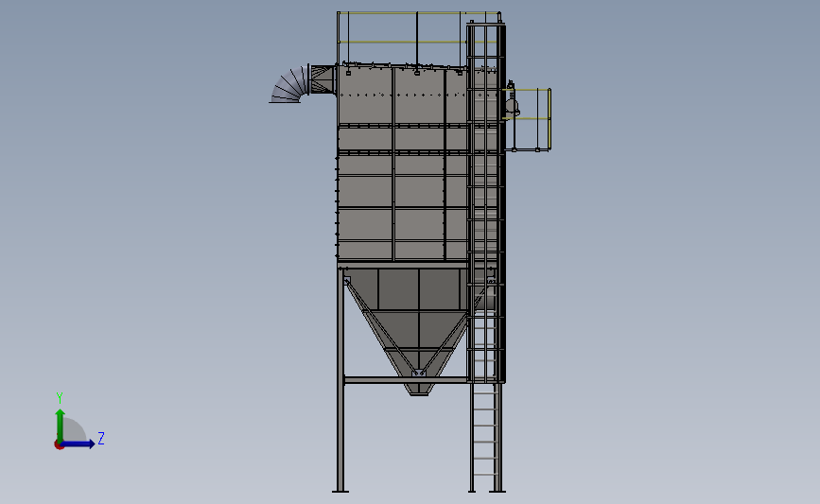
Task: Select the curved inlet duct elbow
Action: click(289, 84)
